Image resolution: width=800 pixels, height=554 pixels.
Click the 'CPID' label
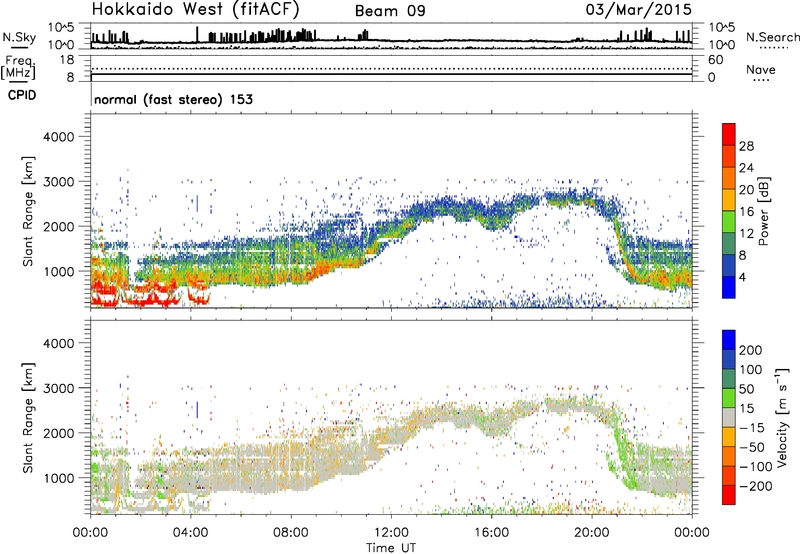pyautogui.click(x=22, y=95)
